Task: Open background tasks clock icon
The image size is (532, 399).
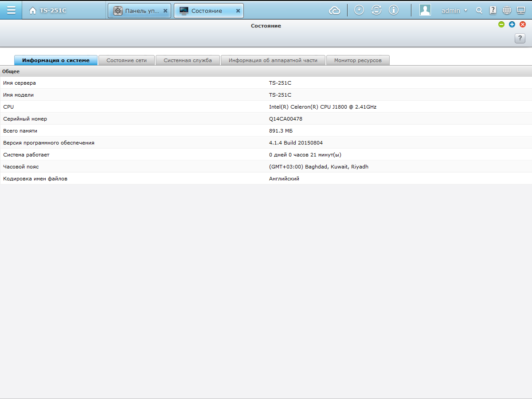Action: [x=359, y=10]
